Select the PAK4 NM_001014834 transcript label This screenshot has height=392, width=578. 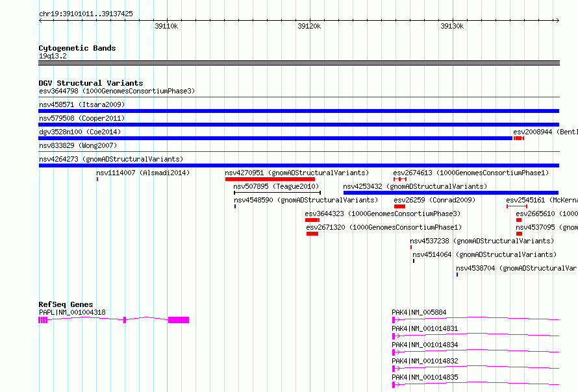(x=425, y=345)
